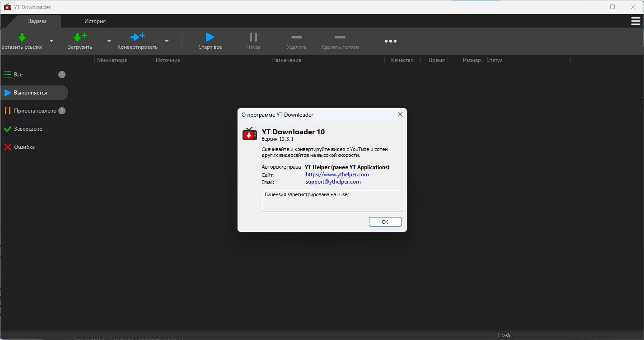Viewport: 644px width, 340px height.
Task: Expand the Загрузить dropdown arrow
Action: tap(109, 41)
